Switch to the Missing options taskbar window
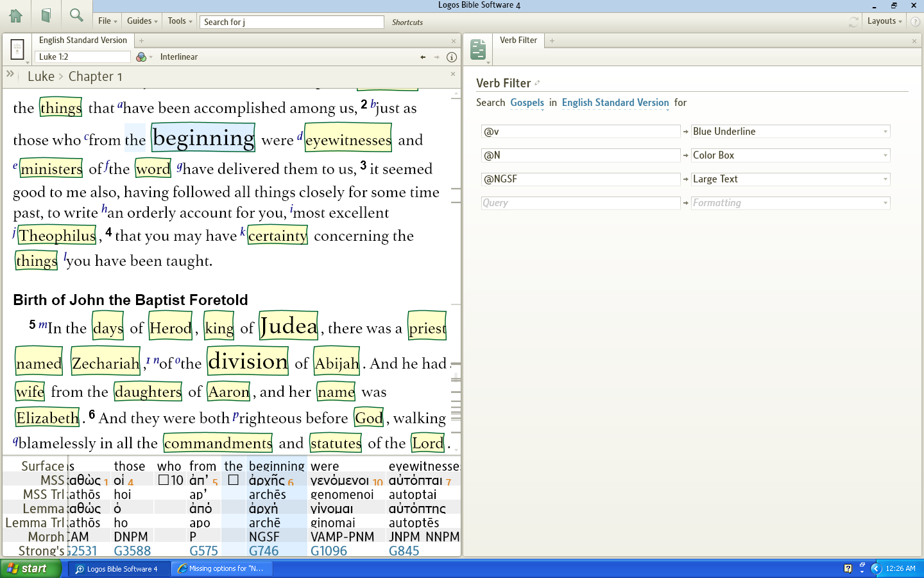924x578 pixels. [222, 568]
